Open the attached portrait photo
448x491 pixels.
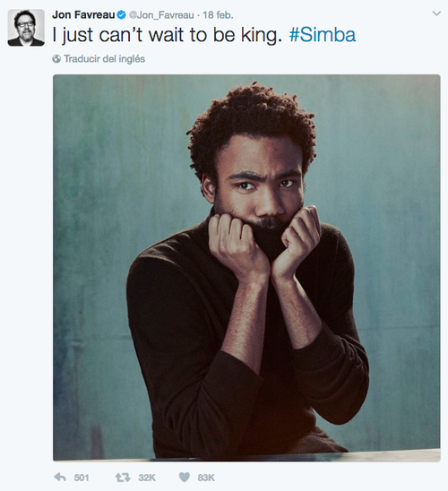tap(246, 268)
